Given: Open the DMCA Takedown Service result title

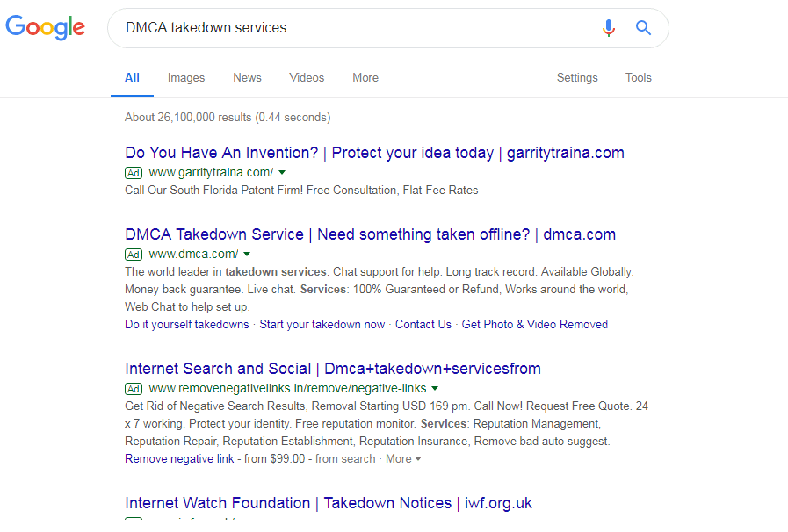Looking at the screenshot, I should tap(370, 234).
